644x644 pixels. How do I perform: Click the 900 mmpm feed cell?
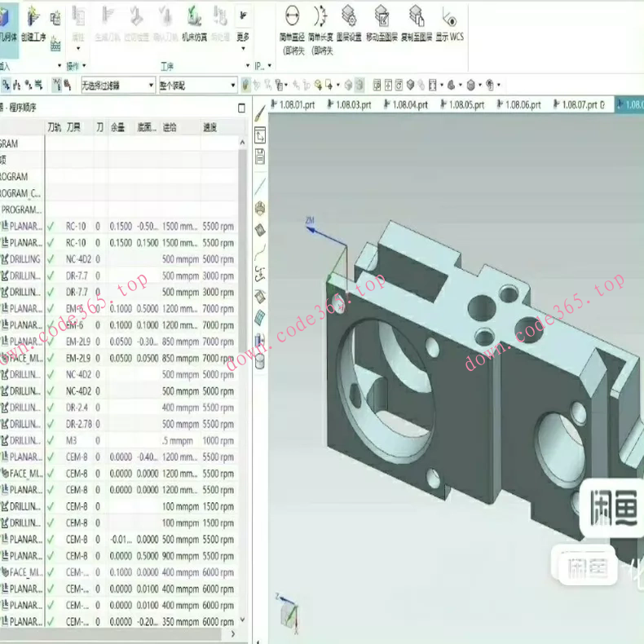point(180,556)
